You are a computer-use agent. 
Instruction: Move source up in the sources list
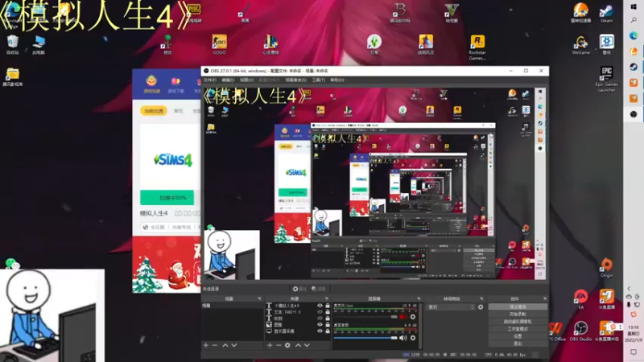click(x=298, y=345)
